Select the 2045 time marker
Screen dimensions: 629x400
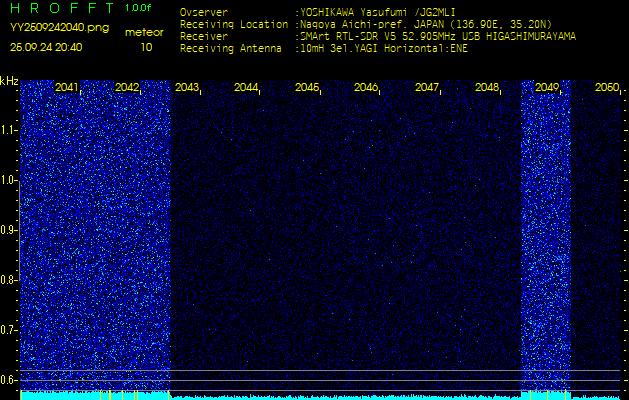[307, 87]
